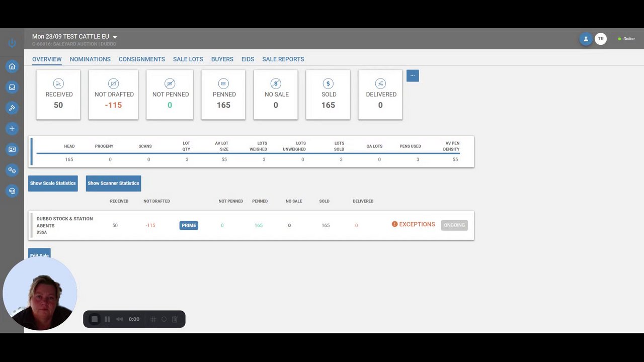This screenshot has height=362, width=644.
Task: Click the rewind icon on recorder
Action: click(x=119, y=319)
